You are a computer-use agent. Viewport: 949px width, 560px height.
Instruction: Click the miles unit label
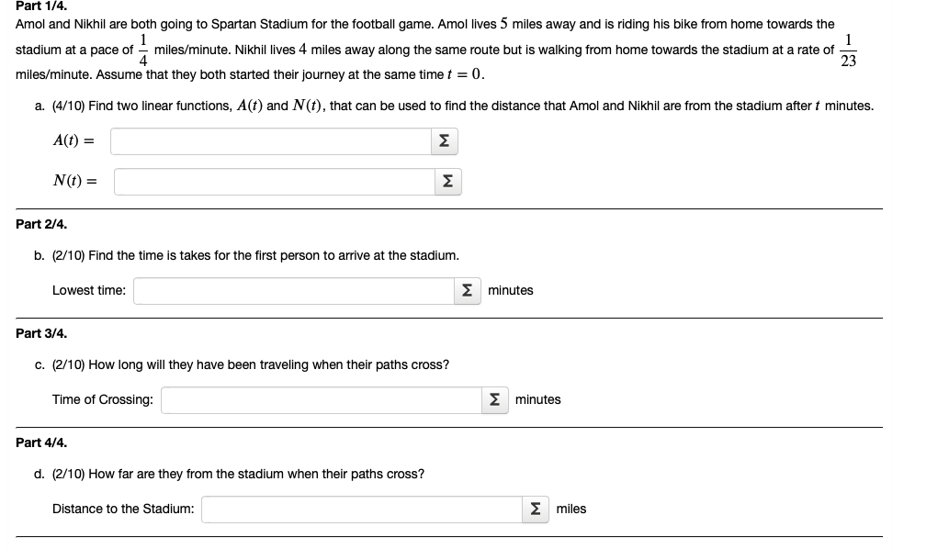571,509
